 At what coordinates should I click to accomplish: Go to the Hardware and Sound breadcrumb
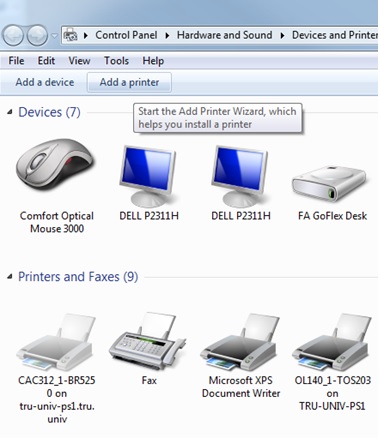pos(224,35)
